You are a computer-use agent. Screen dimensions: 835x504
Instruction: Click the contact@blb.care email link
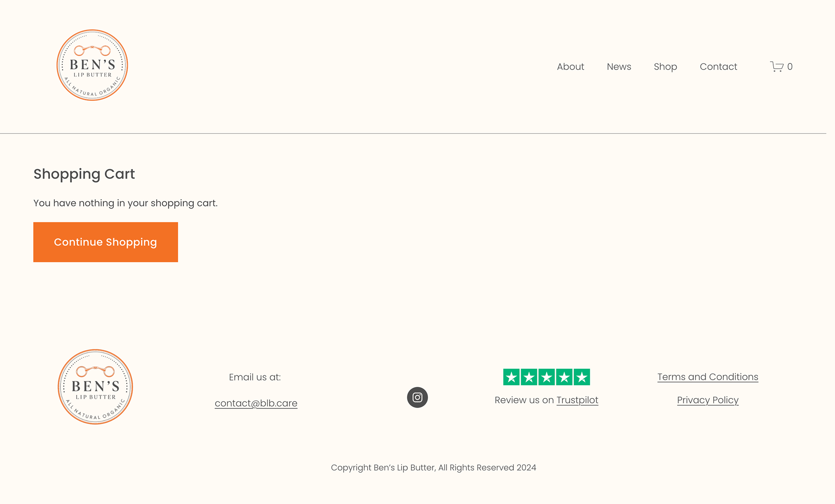click(x=256, y=403)
